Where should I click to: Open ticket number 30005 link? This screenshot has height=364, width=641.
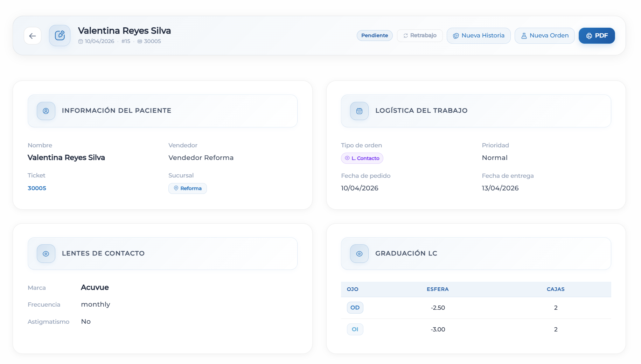tap(37, 188)
